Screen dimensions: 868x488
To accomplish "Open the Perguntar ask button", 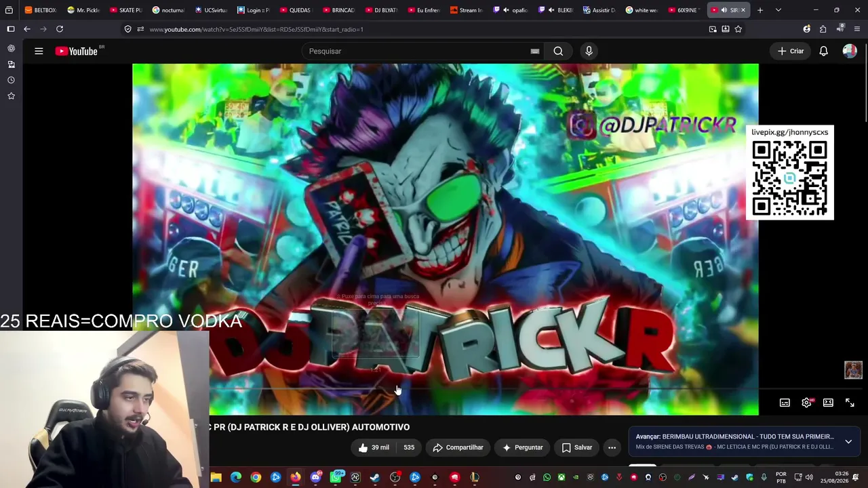I will coord(522,447).
